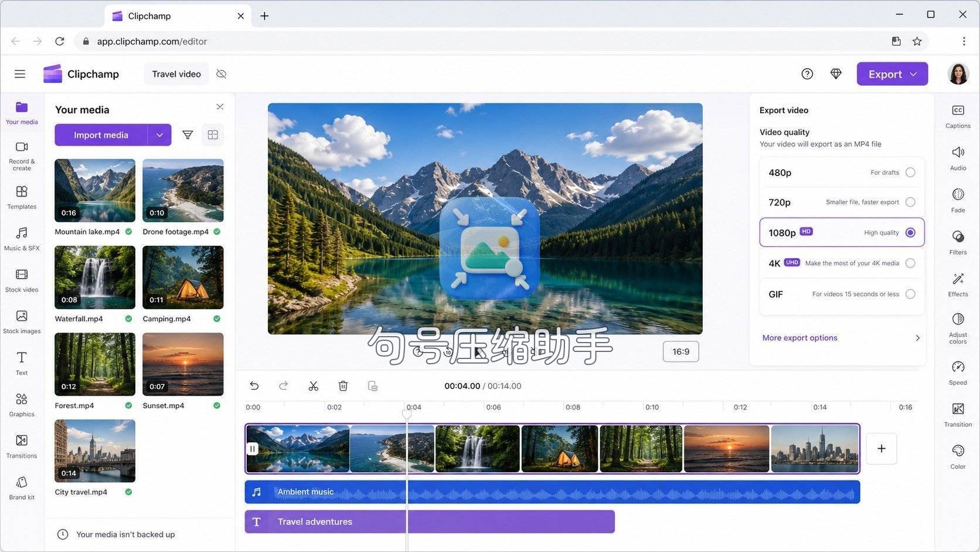Screen dimensions: 980x552
Task: Click the Import media button
Action: point(101,135)
